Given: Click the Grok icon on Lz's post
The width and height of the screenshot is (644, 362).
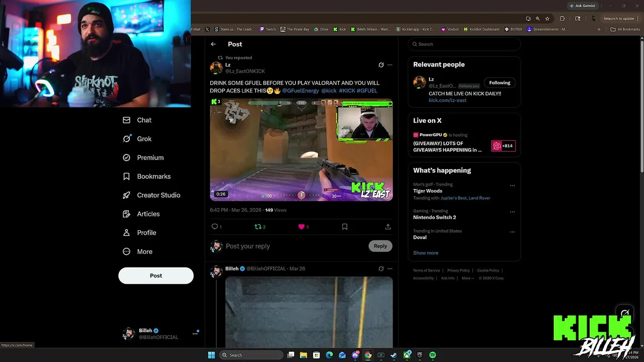Looking at the screenshot, I should pos(381,65).
